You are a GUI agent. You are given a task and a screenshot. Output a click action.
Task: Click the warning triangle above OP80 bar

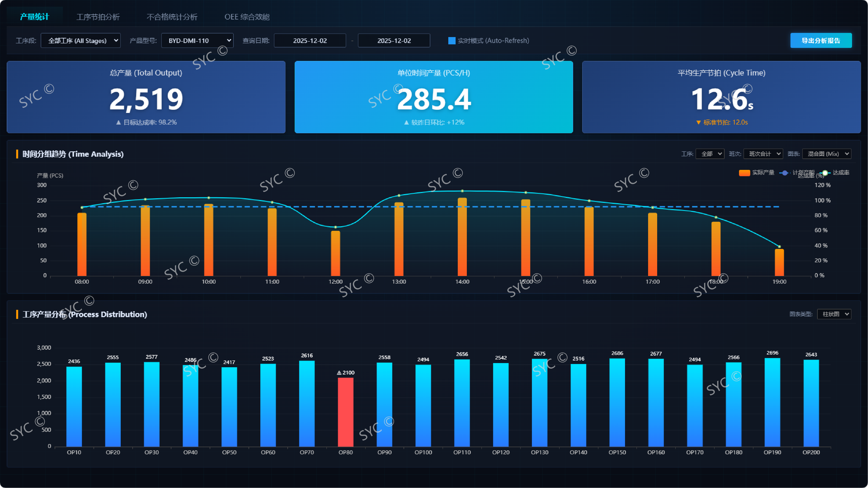pos(339,373)
